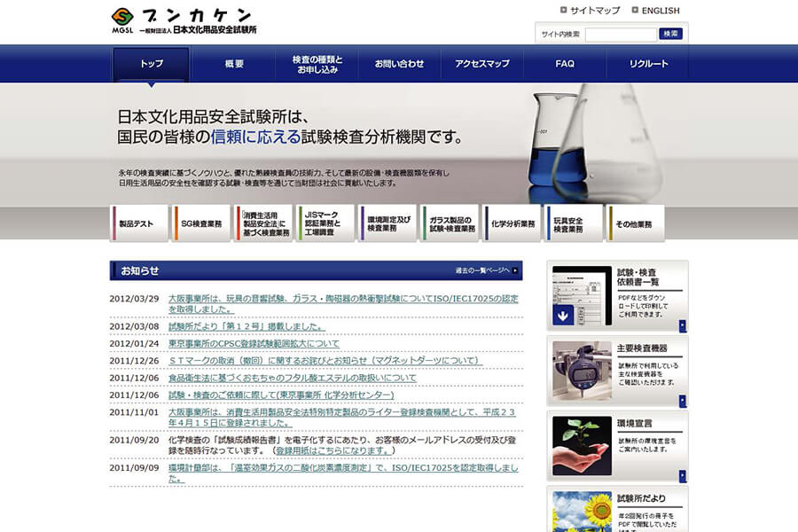Select the 玩具安全検査業務 tile
The image size is (798, 532).
tap(574, 223)
